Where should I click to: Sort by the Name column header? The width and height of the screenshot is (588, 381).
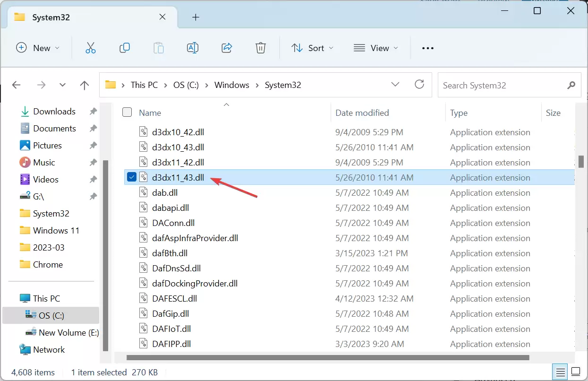150,113
